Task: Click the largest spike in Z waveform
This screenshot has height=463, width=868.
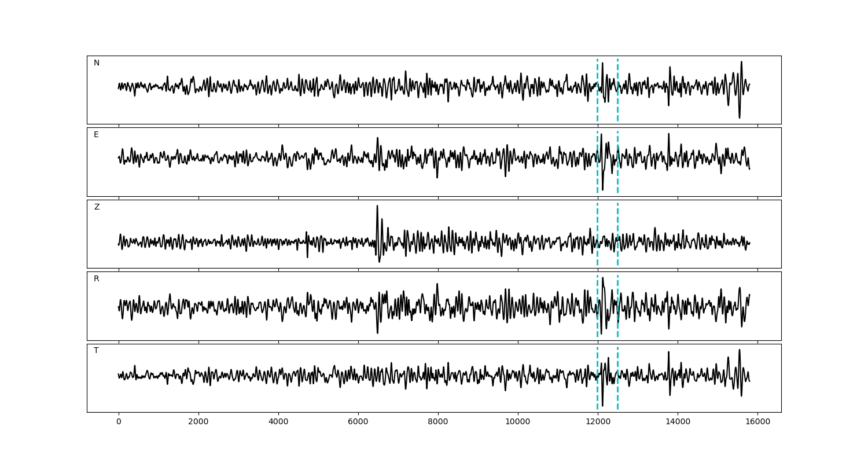Action: click(377, 207)
